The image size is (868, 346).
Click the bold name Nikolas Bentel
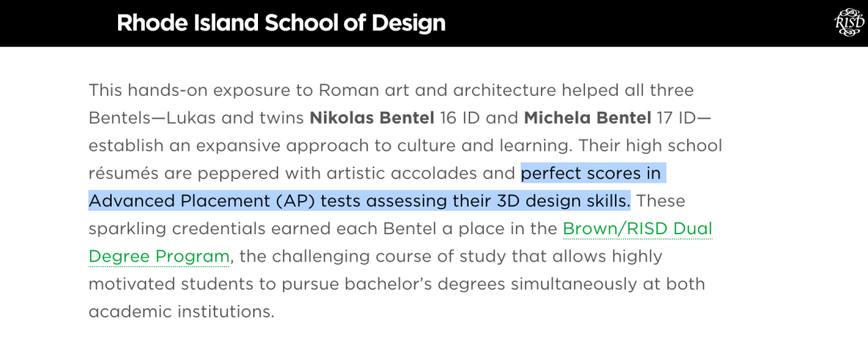click(371, 117)
